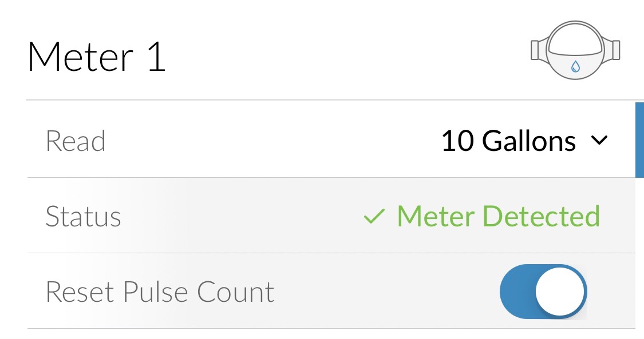Select the Status row
644x339 pixels.
229,216
